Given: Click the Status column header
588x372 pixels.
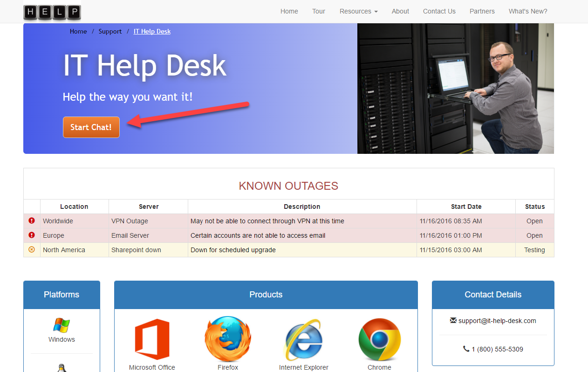Looking at the screenshot, I should 535,207.
